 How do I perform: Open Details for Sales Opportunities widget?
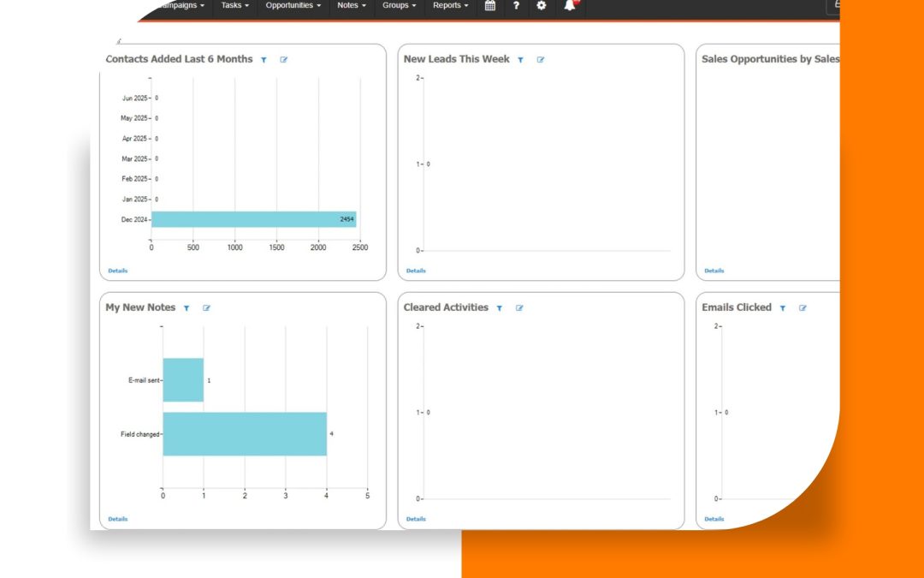pyautogui.click(x=714, y=271)
